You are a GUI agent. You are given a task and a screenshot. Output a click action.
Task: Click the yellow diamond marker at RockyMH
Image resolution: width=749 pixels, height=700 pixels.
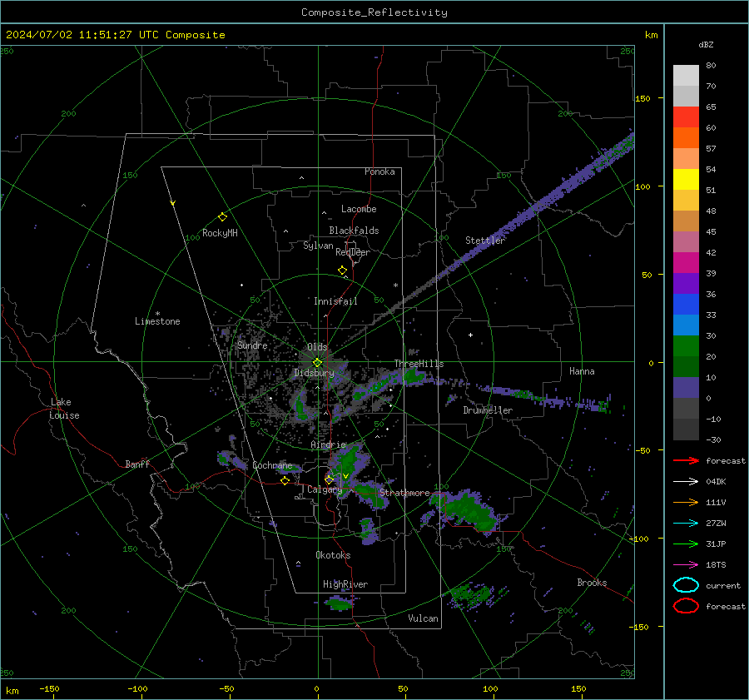click(222, 217)
